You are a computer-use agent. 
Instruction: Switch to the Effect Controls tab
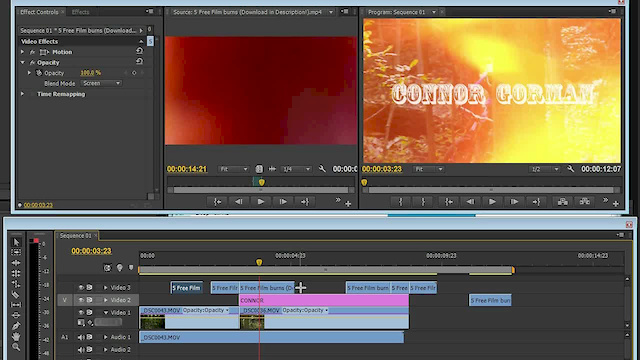tap(39, 12)
